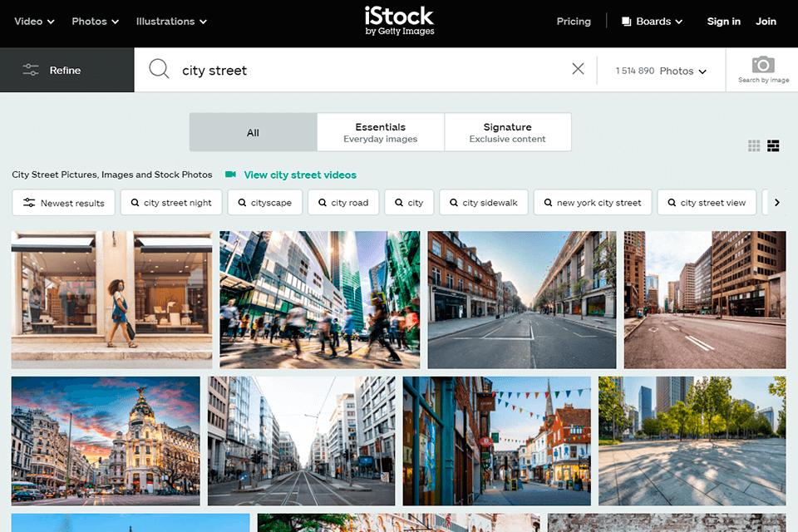Image resolution: width=798 pixels, height=532 pixels.
Task: Open tree-lined plaza with skyscrapers photo
Action: point(692,441)
